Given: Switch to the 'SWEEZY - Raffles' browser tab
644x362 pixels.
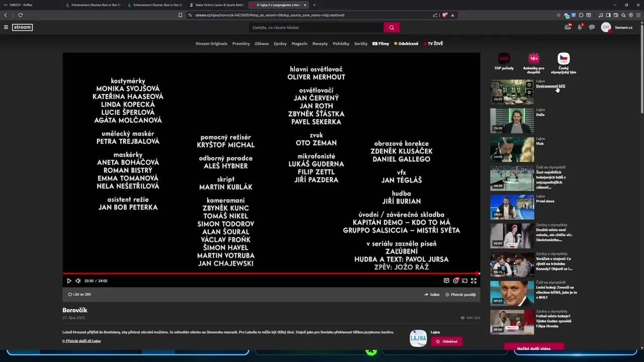Looking at the screenshot, I should (x=31, y=5).
